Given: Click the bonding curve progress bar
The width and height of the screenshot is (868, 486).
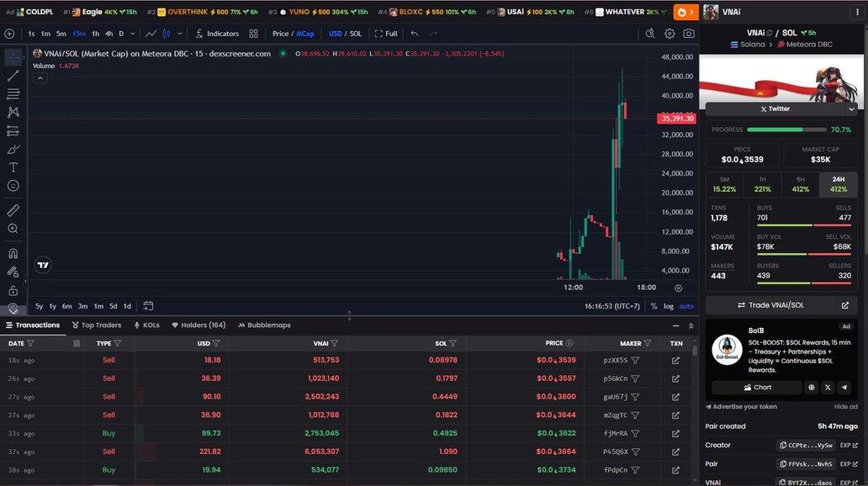Looking at the screenshot, I should pyautogui.click(x=786, y=129).
